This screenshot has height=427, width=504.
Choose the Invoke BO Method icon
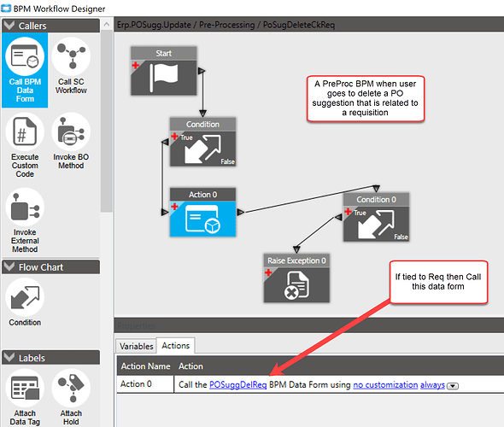(x=71, y=141)
